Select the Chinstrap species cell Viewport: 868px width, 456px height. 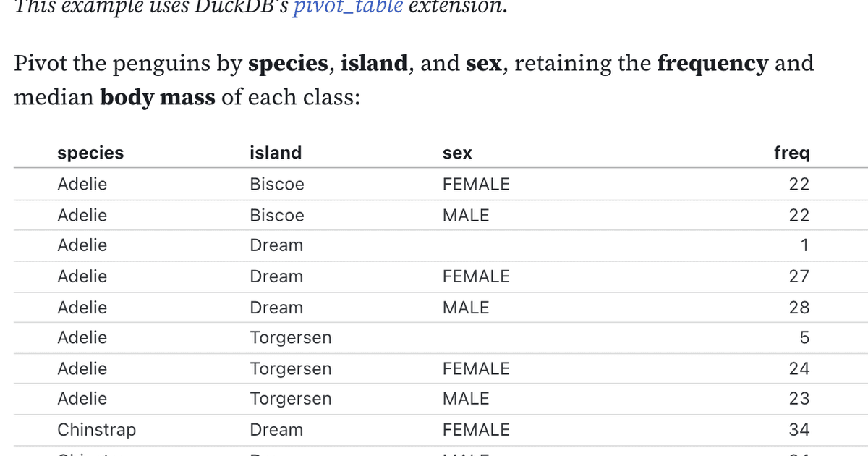tap(96, 430)
